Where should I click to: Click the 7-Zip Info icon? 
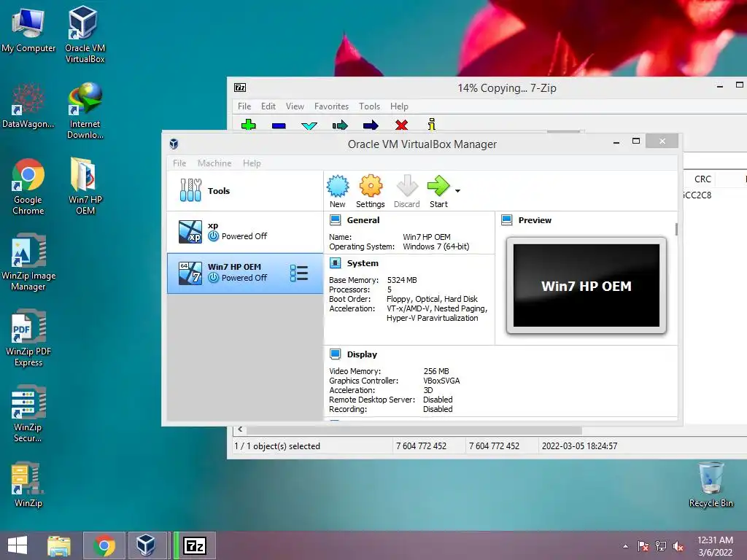click(432, 124)
